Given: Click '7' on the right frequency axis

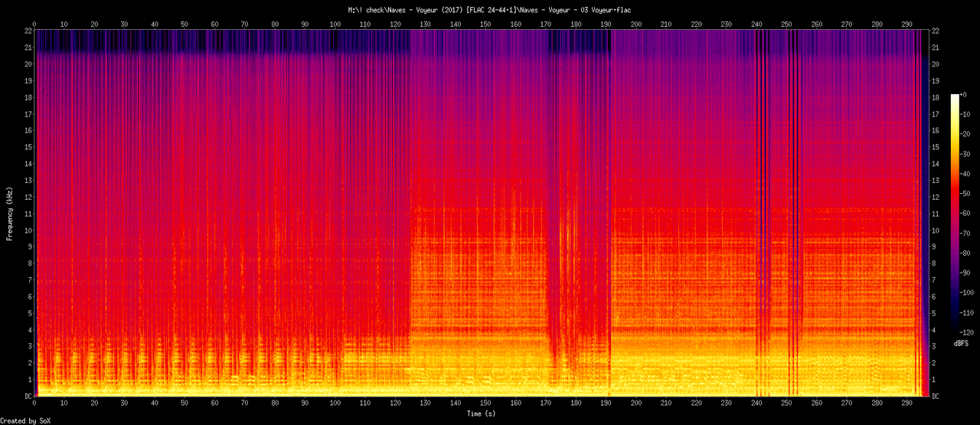Looking at the screenshot, I should pos(935,280).
